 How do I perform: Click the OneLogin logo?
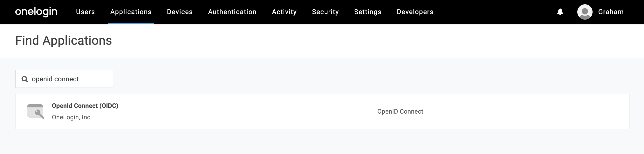(36, 12)
